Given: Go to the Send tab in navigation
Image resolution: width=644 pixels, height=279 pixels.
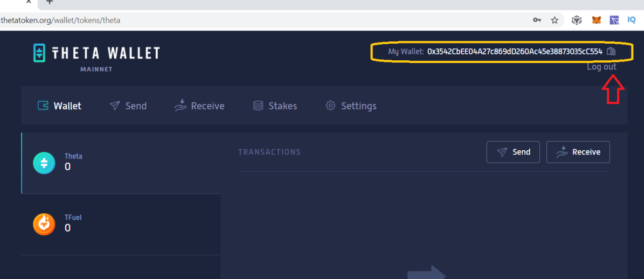Looking at the screenshot, I should [128, 106].
